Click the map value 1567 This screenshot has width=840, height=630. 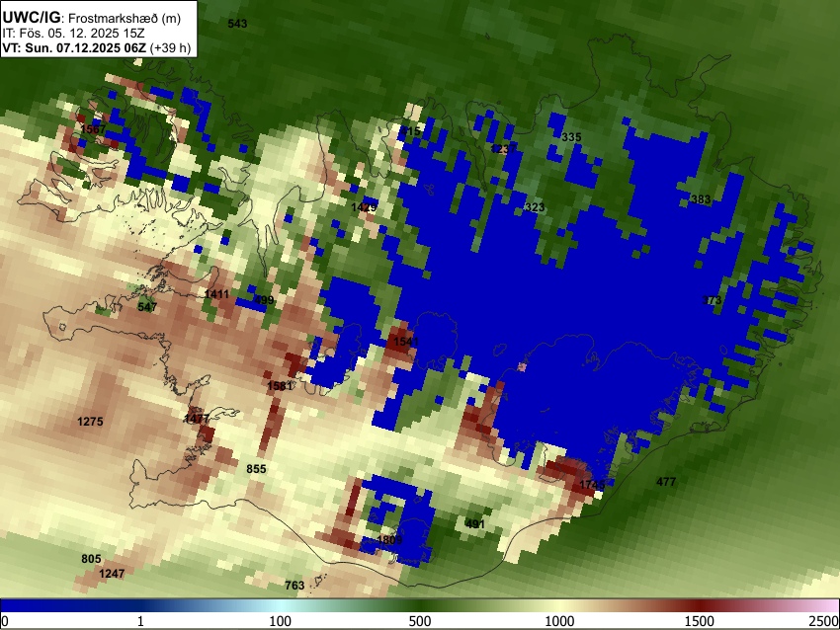[x=93, y=129]
